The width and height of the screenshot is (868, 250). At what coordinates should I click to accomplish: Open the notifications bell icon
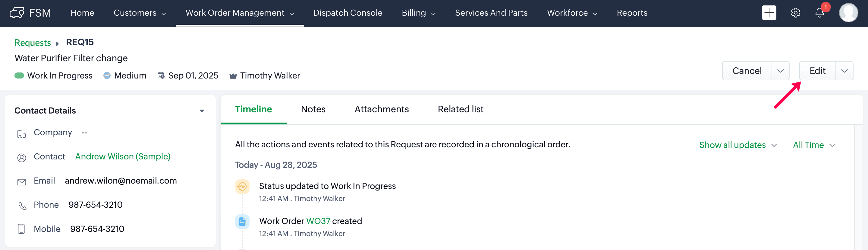[x=820, y=13]
